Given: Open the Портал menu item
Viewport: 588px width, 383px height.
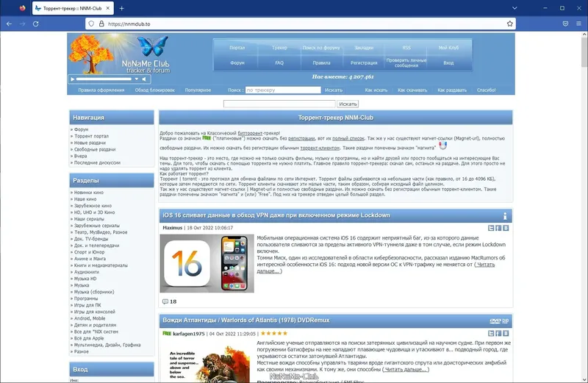Looking at the screenshot, I should (237, 48).
